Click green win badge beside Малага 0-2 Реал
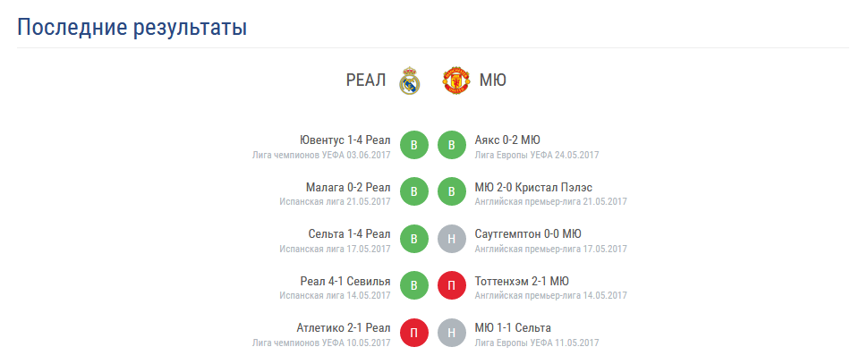This screenshot has width=868, height=364. (x=414, y=192)
